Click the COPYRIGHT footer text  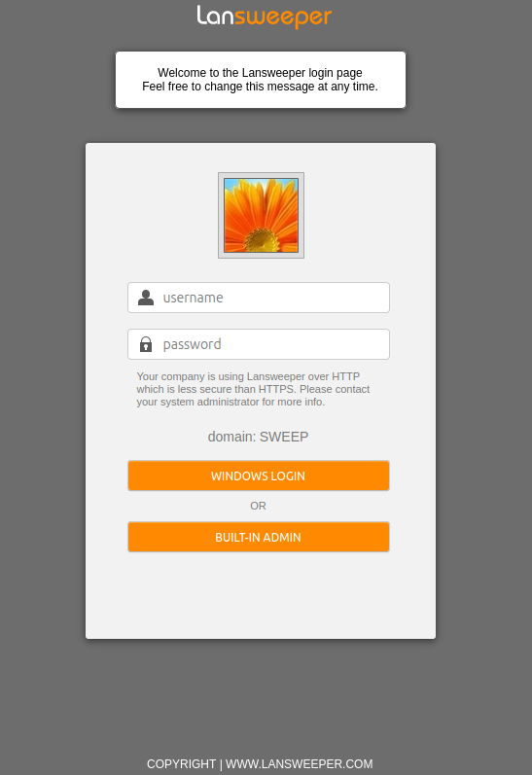[182, 763]
